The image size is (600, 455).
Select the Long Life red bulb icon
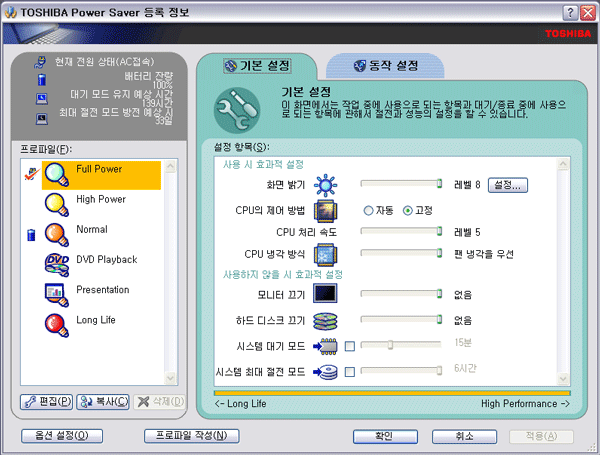[57, 325]
